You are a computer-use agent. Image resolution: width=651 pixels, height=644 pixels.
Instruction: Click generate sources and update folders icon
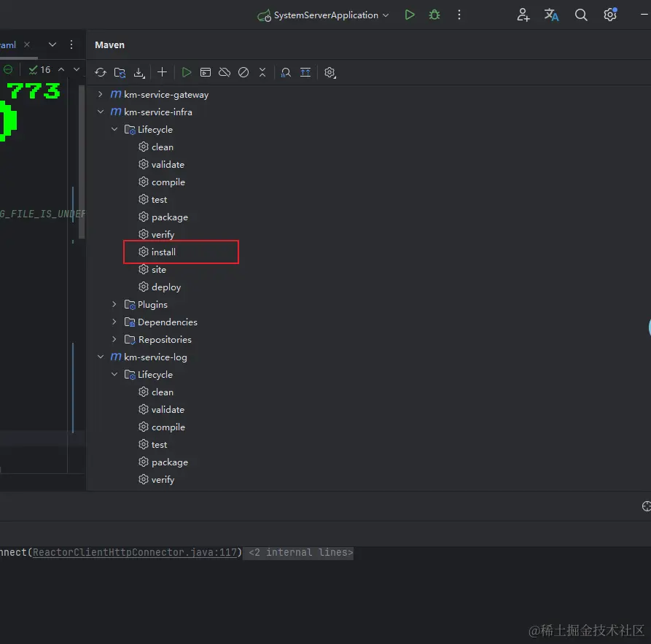coord(120,73)
